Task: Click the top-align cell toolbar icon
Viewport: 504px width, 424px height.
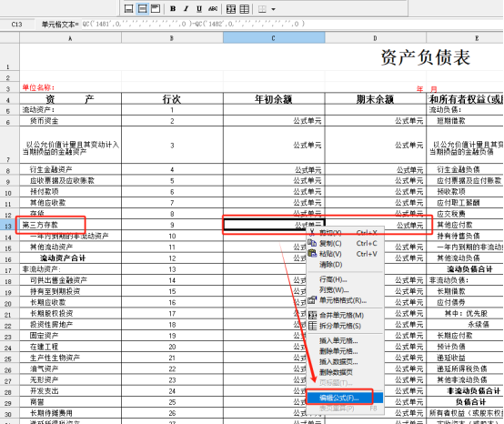Action: coord(156,9)
